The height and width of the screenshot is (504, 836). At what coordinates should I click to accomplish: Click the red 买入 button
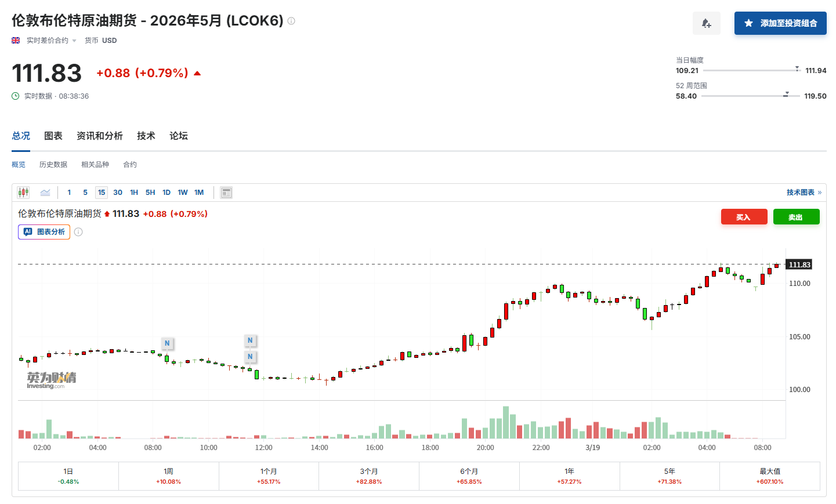(744, 216)
